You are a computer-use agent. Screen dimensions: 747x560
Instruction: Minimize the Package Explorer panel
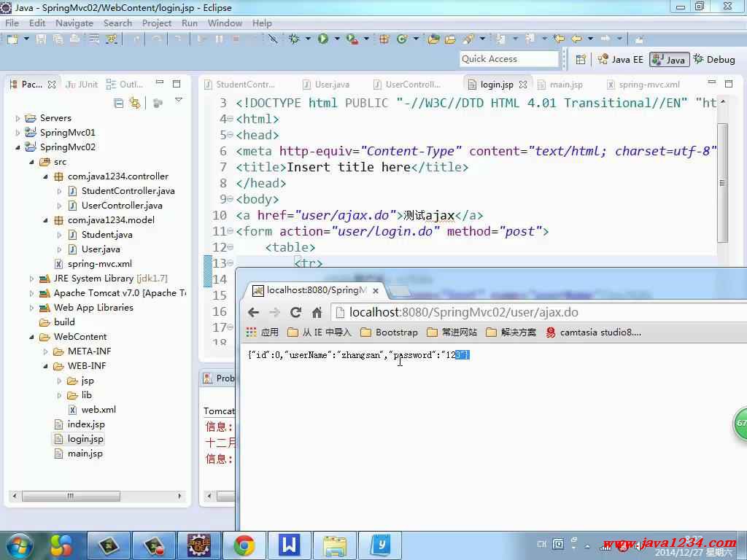point(160,83)
